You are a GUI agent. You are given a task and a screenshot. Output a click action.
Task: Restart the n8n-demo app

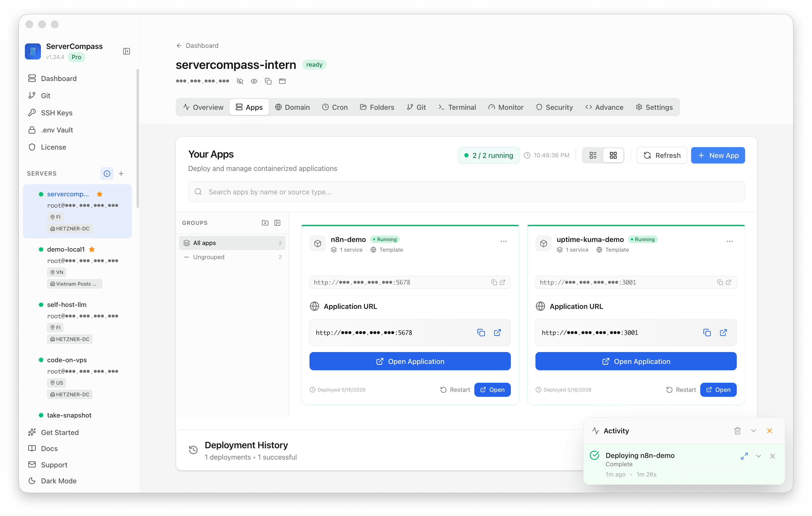coord(455,390)
